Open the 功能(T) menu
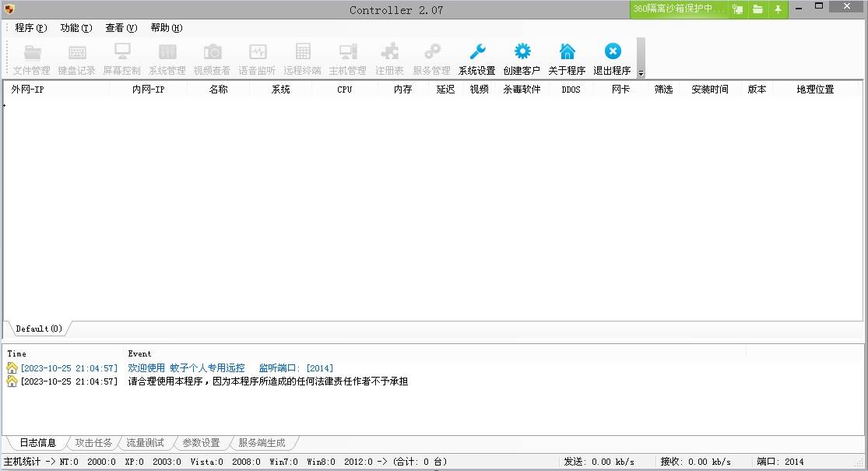 pos(76,28)
